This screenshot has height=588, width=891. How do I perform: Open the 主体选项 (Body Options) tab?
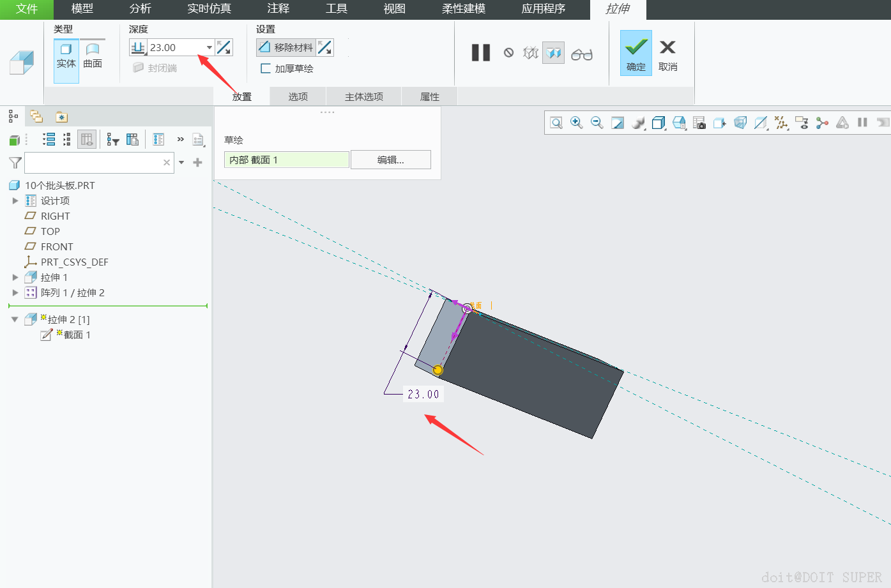pyautogui.click(x=364, y=96)
